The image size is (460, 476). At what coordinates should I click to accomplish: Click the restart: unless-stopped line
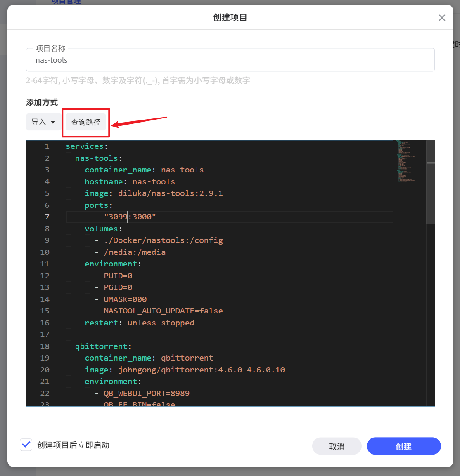[x=140, y=323]
